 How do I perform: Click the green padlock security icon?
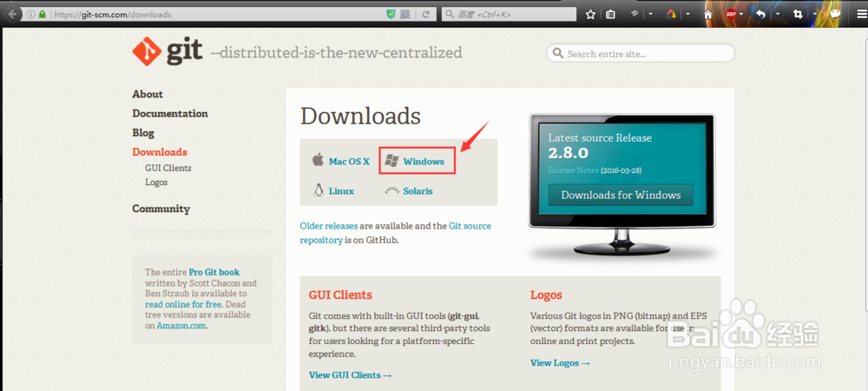click(x=43, y=15)
